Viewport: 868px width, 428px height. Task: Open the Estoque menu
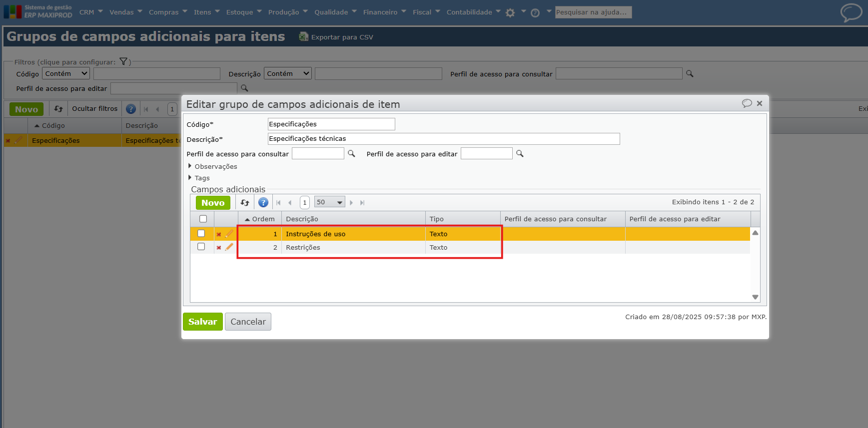coord(244,12)
